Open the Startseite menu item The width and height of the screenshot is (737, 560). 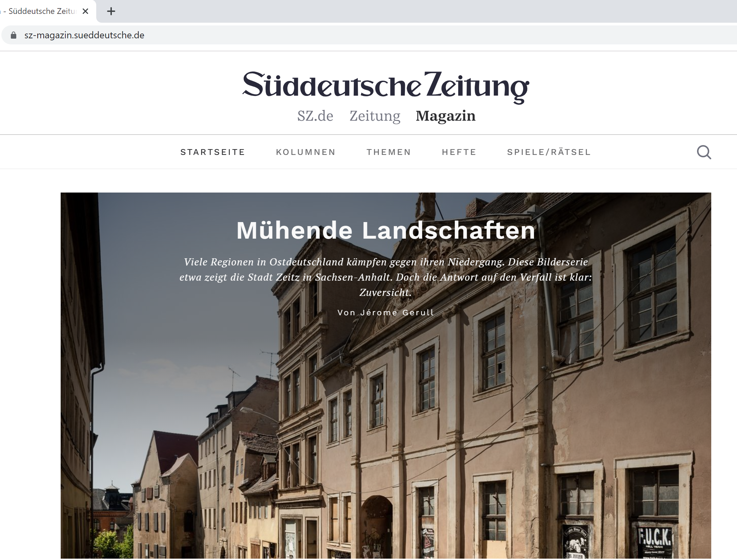pyautogui.click(x=212, y=152)
